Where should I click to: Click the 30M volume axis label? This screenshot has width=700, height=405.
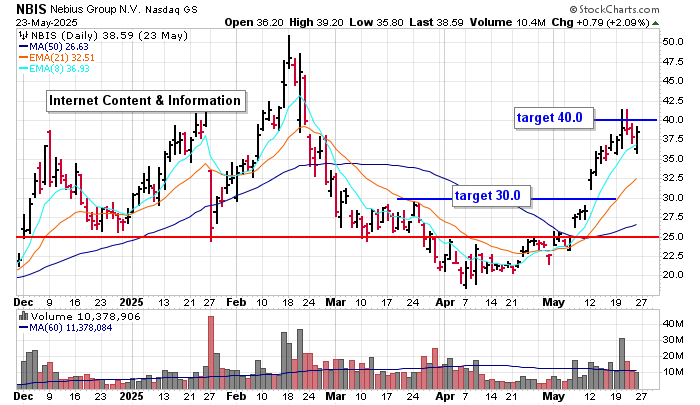[x=673, y=340]
